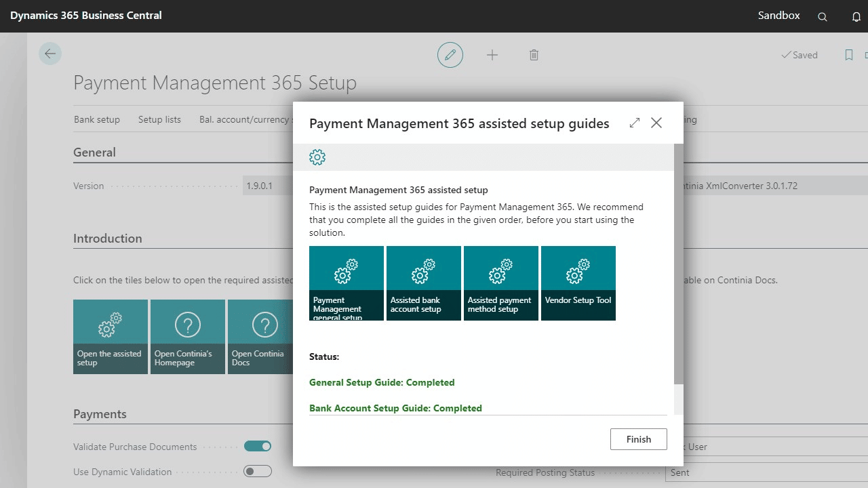Select the Edit pencil icon
The width and height of the screenshot is (868, 488).
point(450,54)
